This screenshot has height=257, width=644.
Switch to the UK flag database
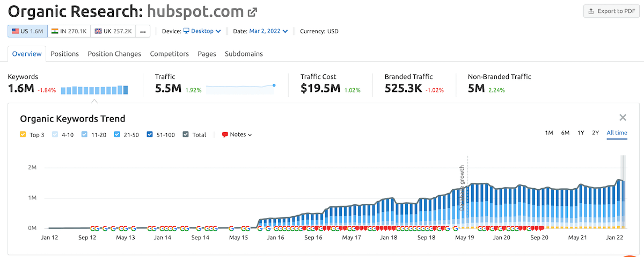[113, 31]
